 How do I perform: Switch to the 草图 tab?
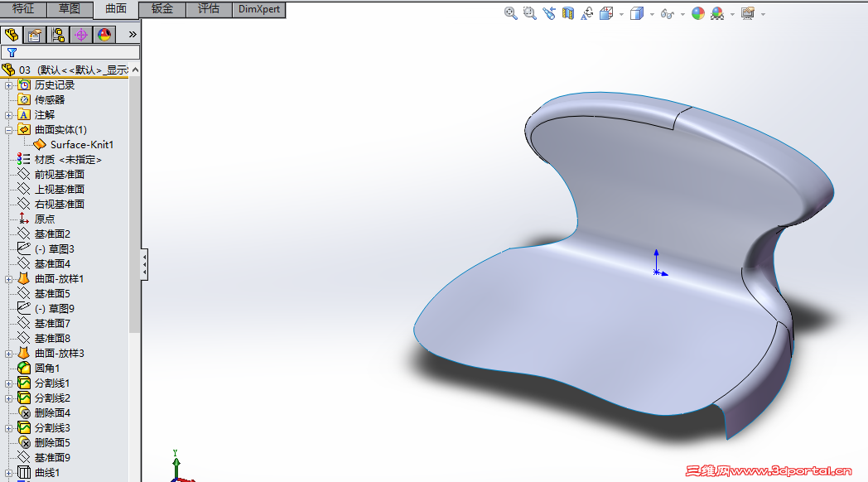point(70,9)
